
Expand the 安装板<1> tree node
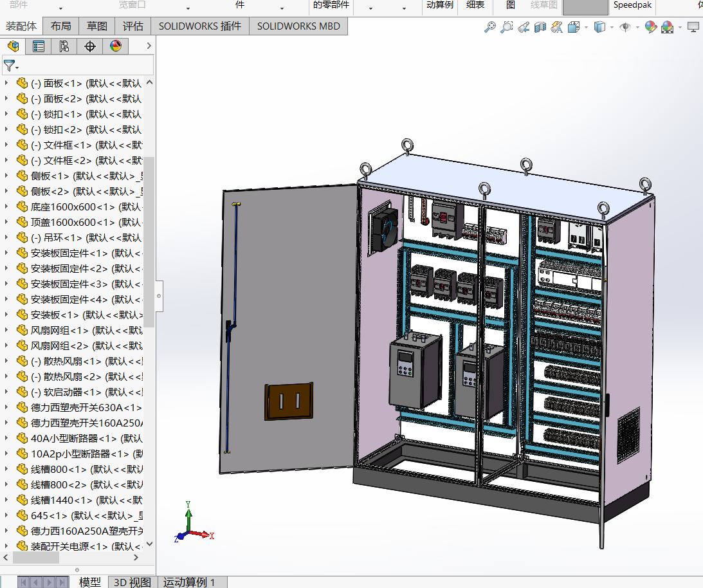tap(6, 315)
